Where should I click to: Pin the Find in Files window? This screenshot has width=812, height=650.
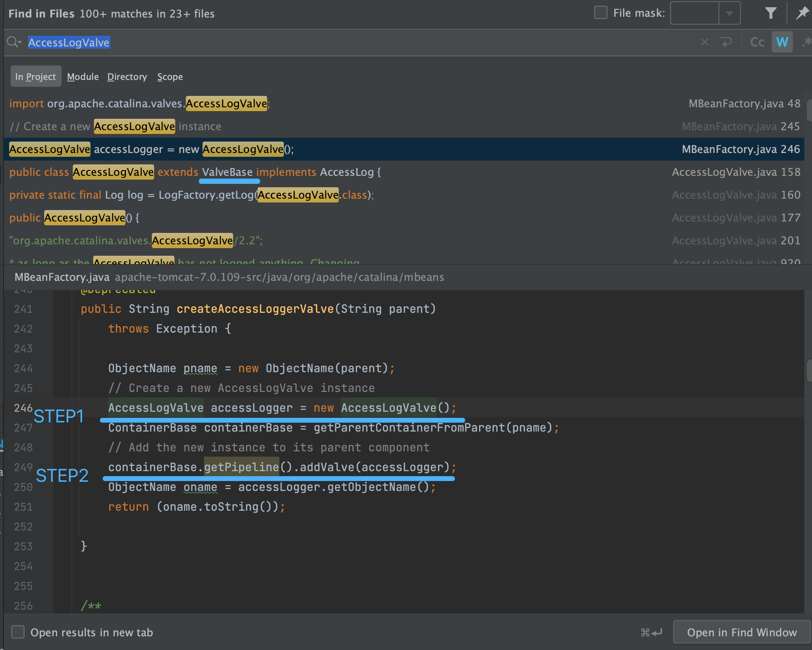[802, 13]
